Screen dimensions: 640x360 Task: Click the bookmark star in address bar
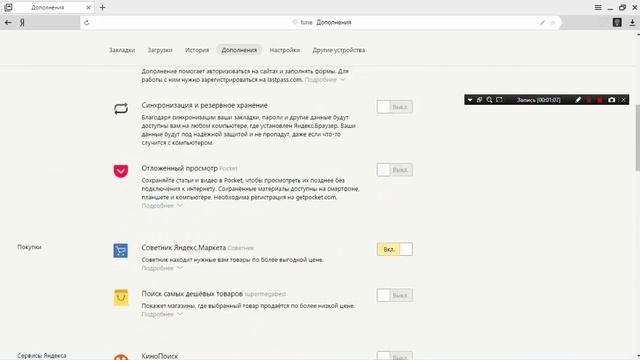[x=552, y=23]
